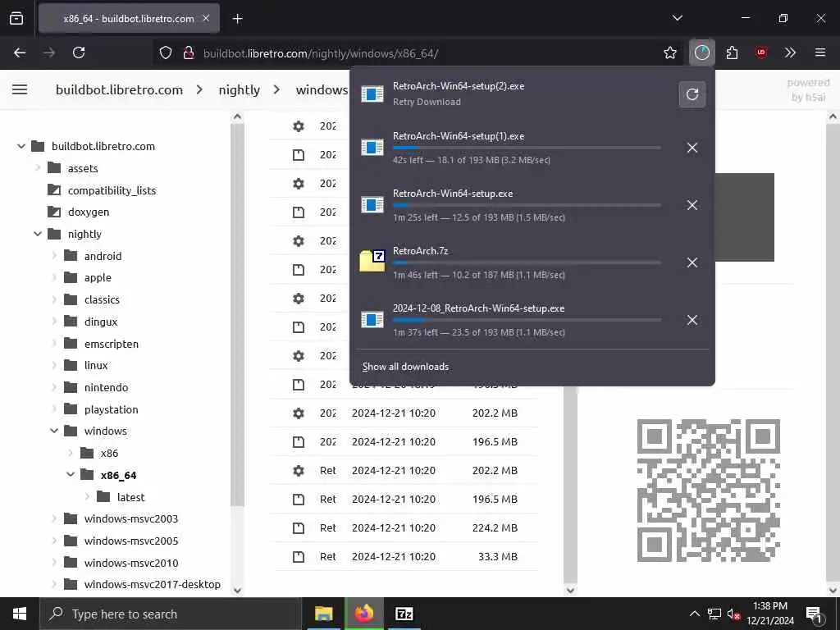
Task: Open the Extensions puzzle icon
Action: coord(732,52)
